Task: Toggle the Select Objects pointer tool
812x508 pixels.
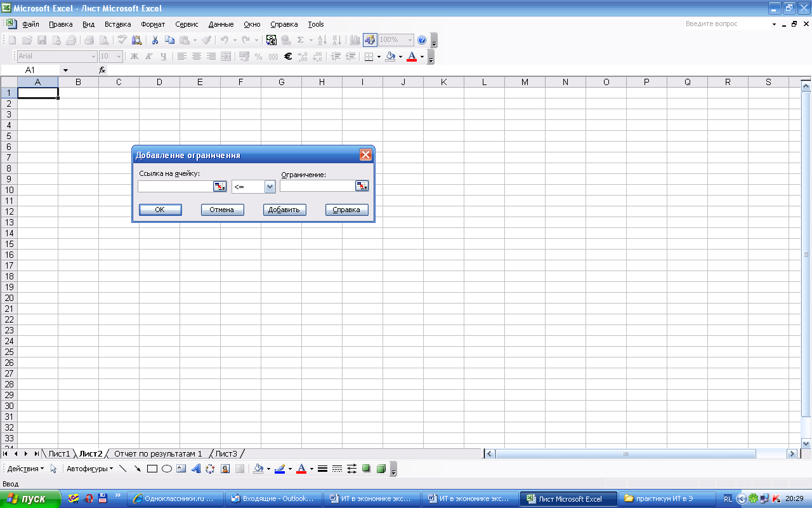Action: (53, 469)
